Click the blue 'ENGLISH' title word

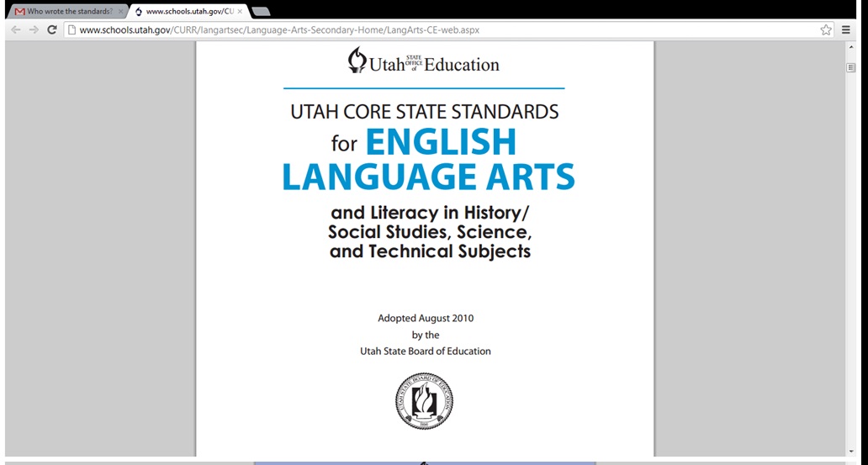point(441,142)
